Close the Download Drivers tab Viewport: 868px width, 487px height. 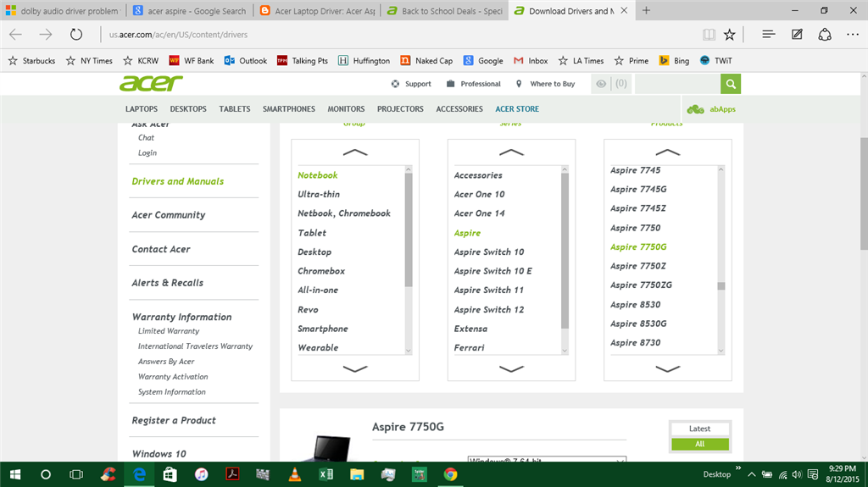point(624,10)
